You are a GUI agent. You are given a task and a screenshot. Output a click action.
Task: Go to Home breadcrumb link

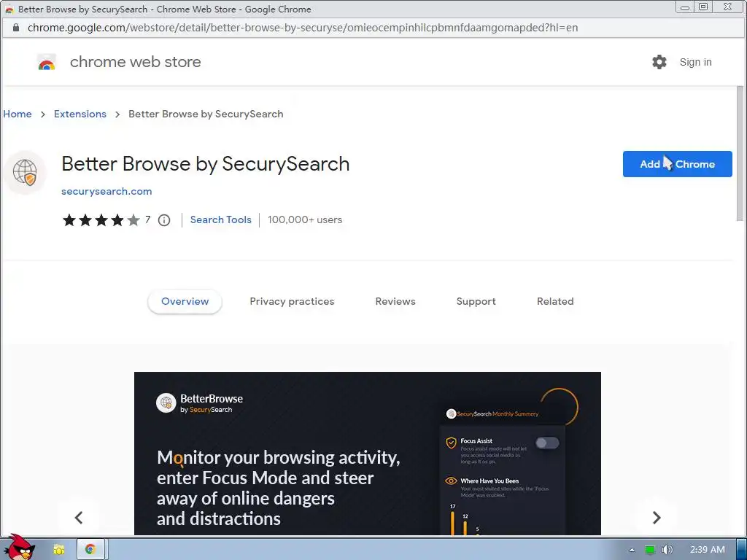click(18, 114)
